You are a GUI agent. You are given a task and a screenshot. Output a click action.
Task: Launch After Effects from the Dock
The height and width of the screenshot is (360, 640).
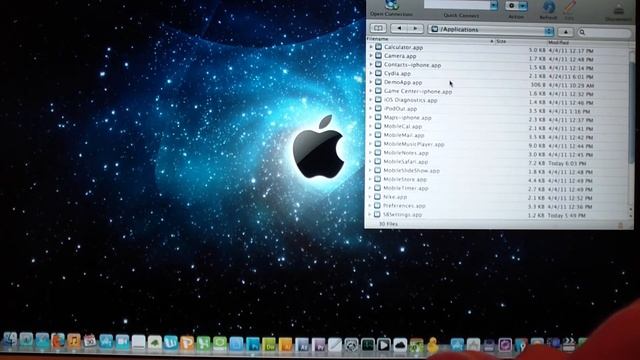pos(302,345)
